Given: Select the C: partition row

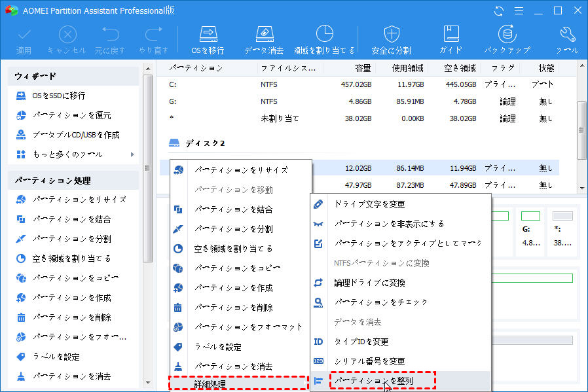Looking at the screenshot, I should coord(360,84).
